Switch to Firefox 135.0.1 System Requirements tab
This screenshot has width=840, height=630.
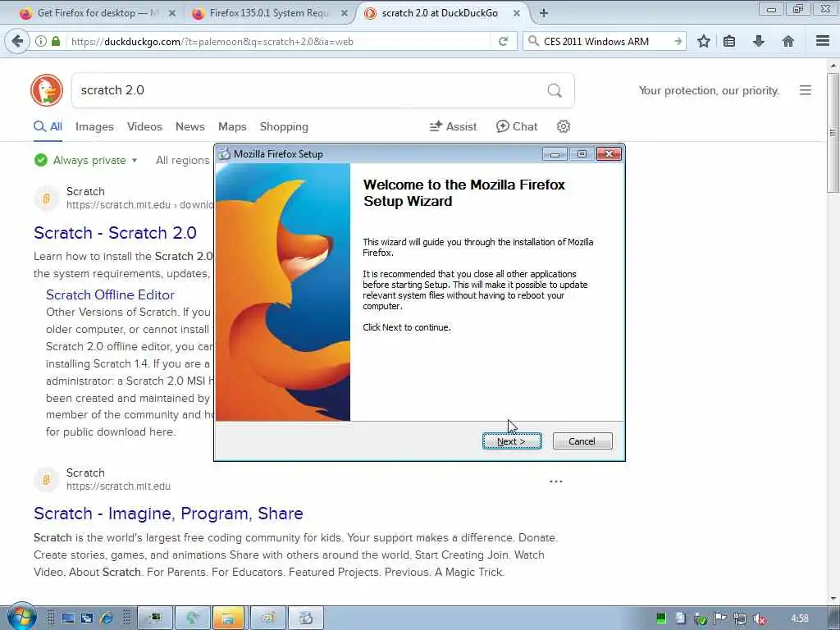coord(269,13)
